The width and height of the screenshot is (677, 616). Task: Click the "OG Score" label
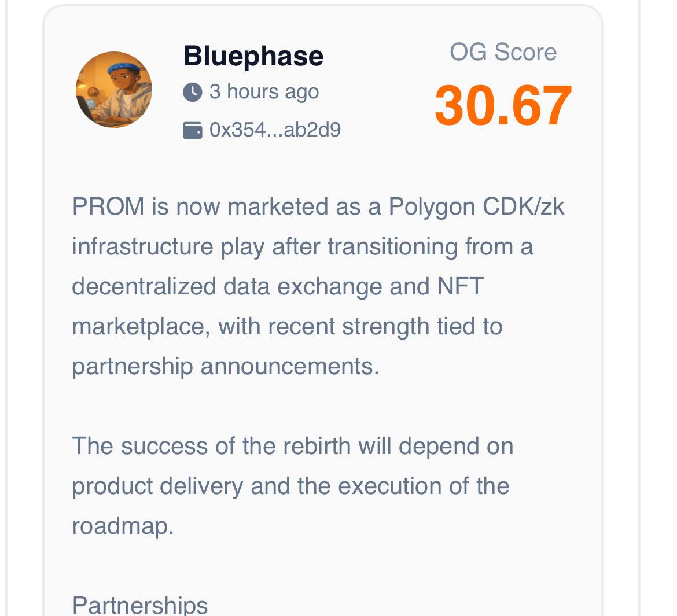(x=503, y=53)
